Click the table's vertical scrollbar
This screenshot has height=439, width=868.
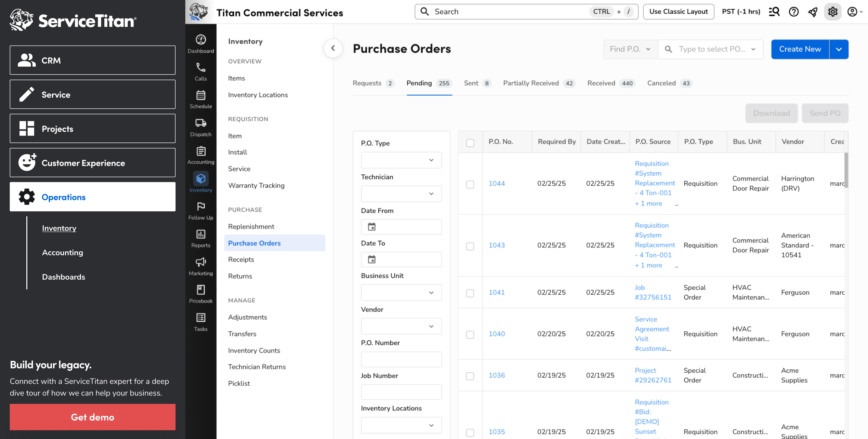[846, 170]
